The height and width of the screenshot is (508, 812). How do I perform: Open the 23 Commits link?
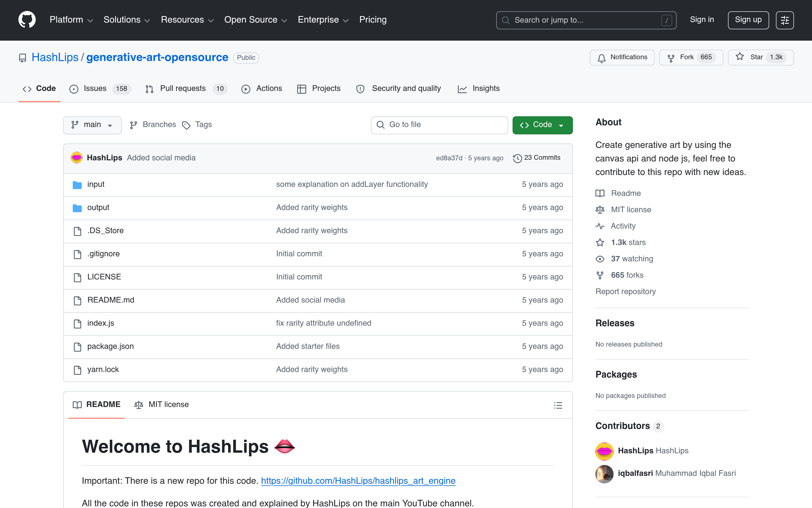point(537,158)
